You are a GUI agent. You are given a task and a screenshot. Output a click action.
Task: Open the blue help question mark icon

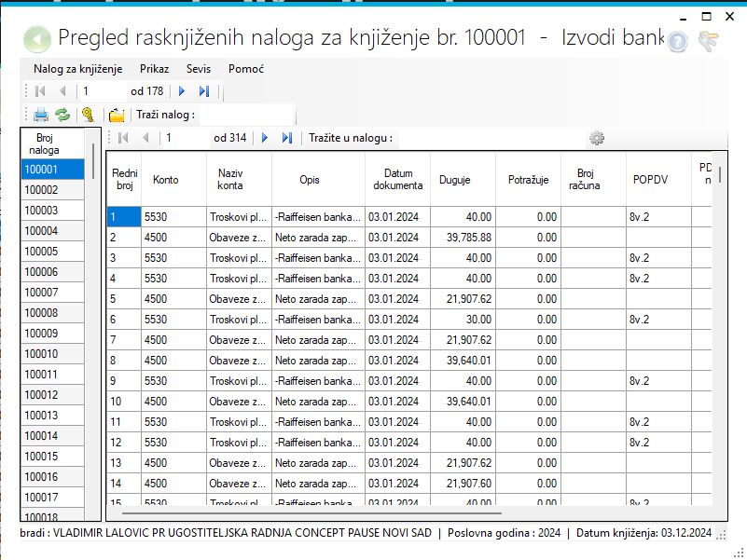point(677,42)
